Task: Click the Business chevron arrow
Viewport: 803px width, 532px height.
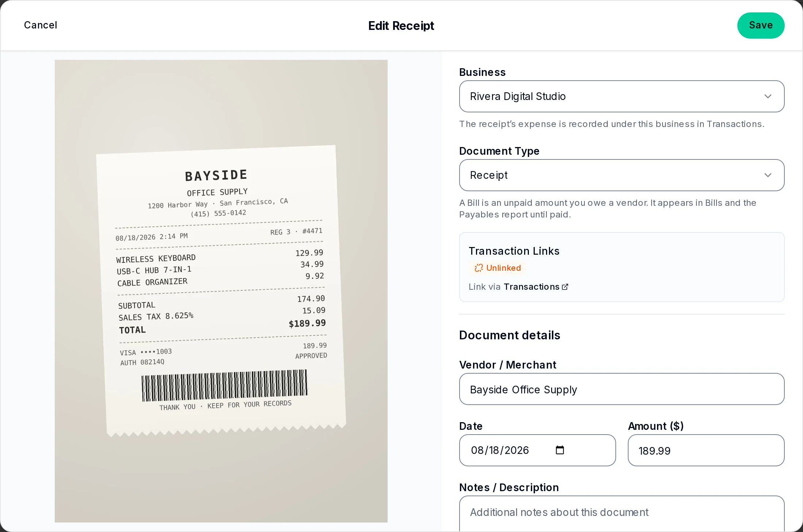Action: [x=768, y=96]
